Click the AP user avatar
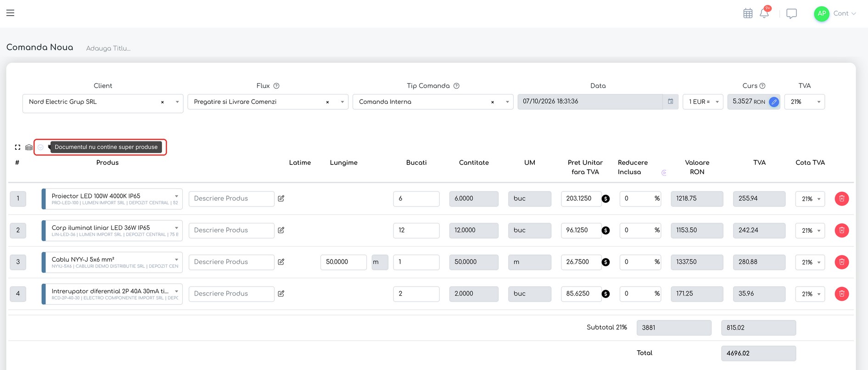Image resolution: width=868 pixels, height=370 pixels. pyautogui.click(x=822, y=14)
